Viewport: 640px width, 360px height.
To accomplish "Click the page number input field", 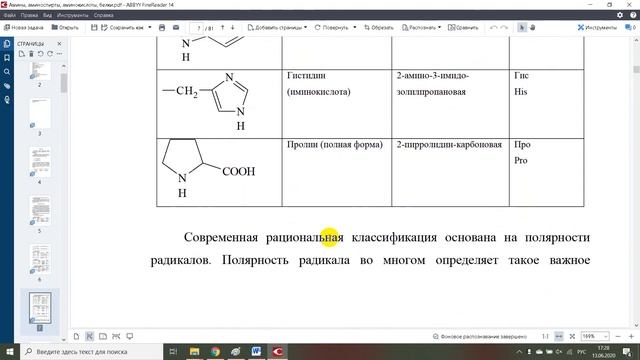I will pyautogui.click(x=198, y=28).
